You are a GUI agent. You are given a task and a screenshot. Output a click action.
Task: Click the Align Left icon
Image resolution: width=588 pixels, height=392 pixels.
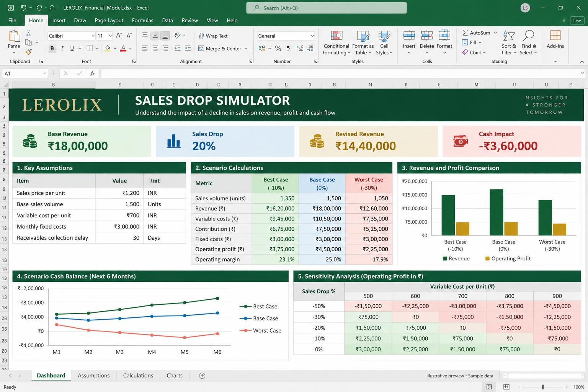click(145, 48)
